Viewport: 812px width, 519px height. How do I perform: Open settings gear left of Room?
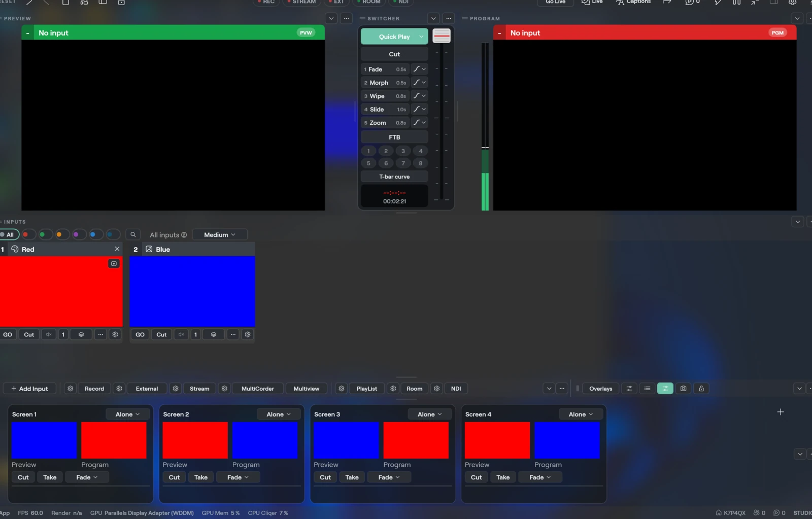(393, 389)
